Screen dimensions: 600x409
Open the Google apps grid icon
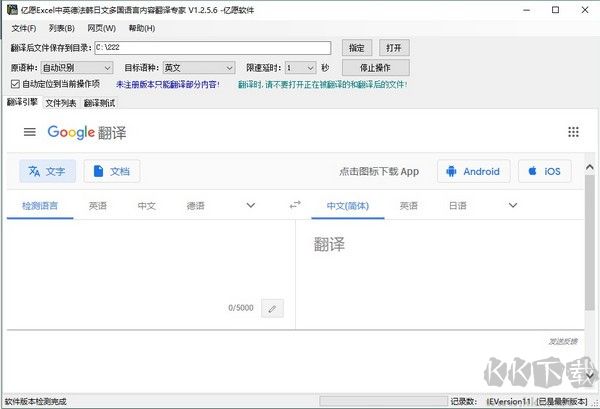pos(573,132)
